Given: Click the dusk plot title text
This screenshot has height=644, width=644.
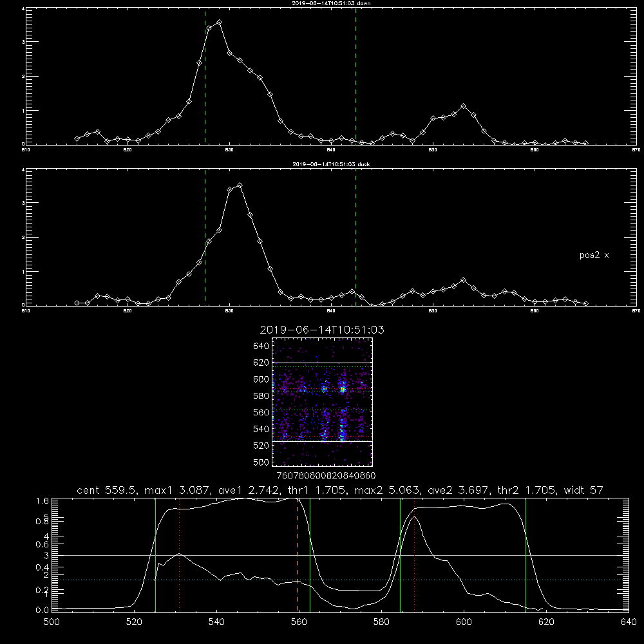Looking at the screenshot, I should [331, 164].
